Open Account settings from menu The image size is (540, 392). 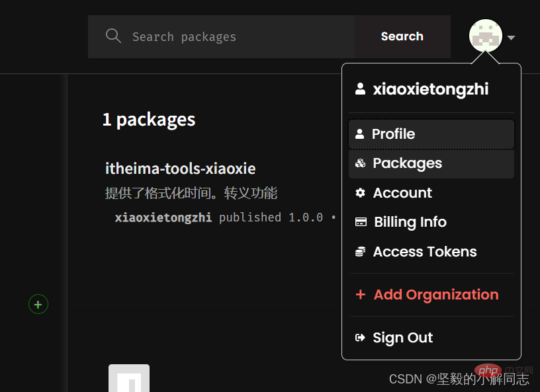402,193
